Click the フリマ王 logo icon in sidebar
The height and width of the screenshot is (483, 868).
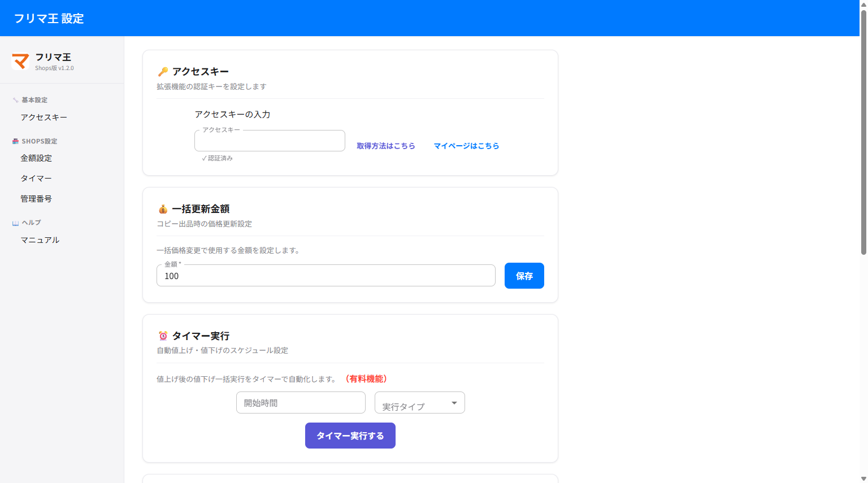(20, 61)
